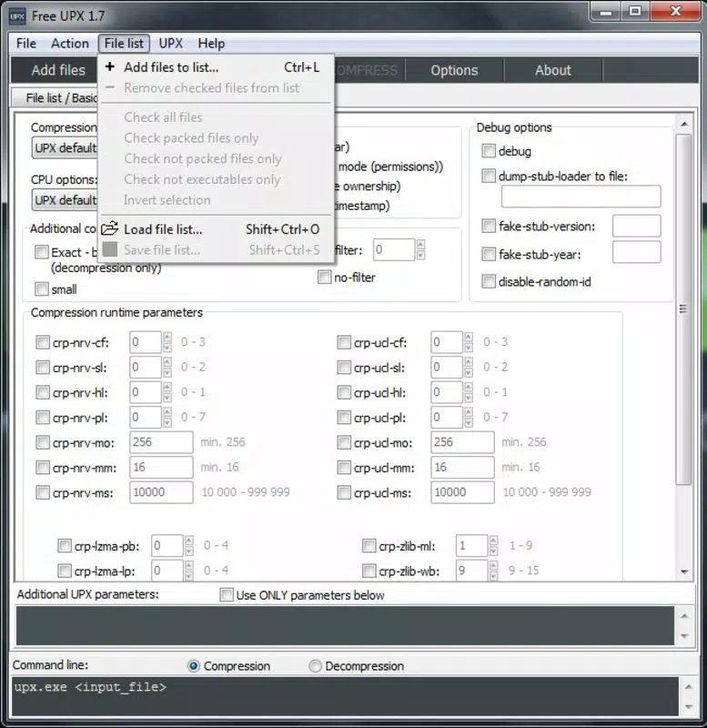This screenshot has height=728, width=707.
Task: Click Additional UPX parameters scroll-down arrow
Action: pos(684,636)
